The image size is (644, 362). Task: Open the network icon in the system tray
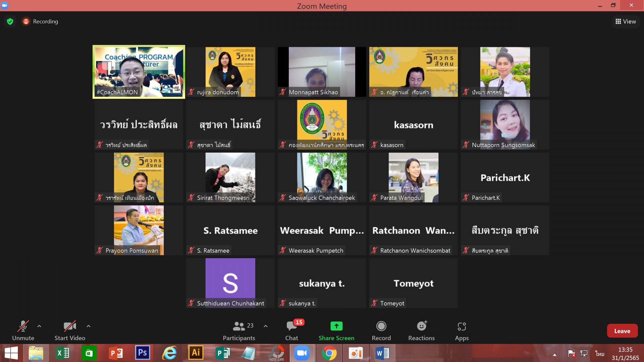click(584, 353)
